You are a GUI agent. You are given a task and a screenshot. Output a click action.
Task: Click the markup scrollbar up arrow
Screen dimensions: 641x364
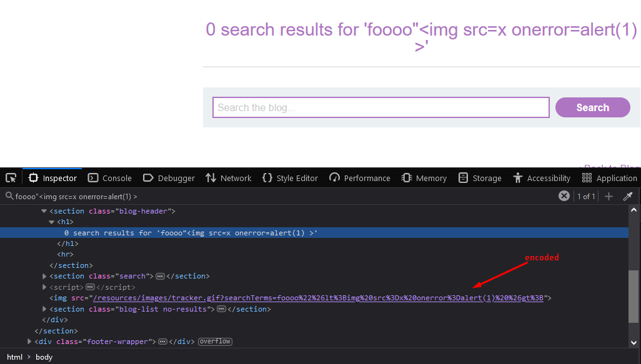click(634, 210)
